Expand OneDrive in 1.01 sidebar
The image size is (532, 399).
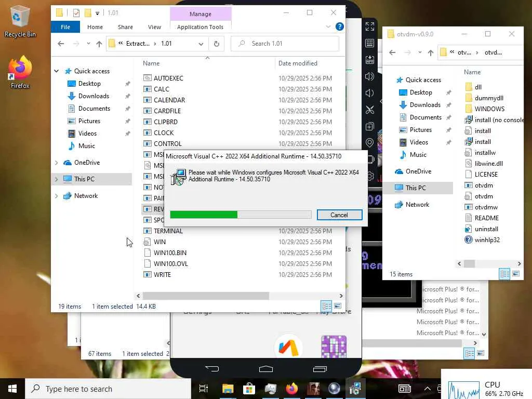point(56,163)
